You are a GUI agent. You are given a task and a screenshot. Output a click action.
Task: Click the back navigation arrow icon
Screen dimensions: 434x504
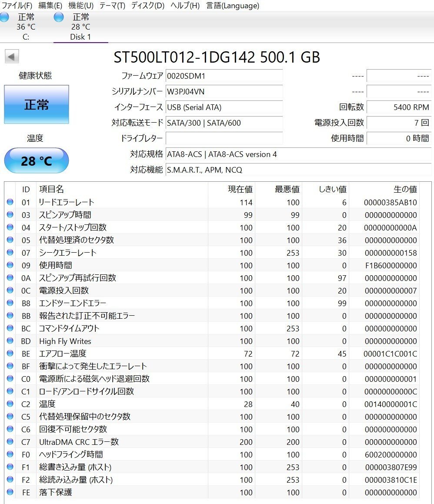pyautogui.click(x=12, y=57)
